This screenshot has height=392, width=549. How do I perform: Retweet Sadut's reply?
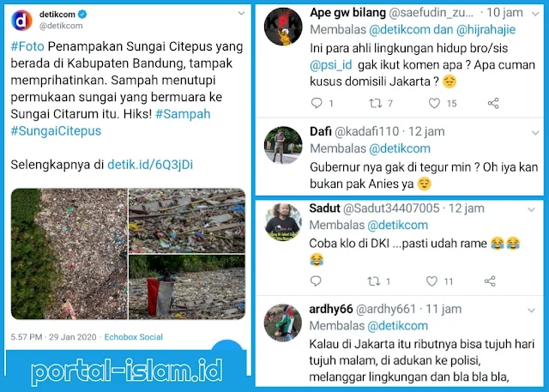point(374,281)
